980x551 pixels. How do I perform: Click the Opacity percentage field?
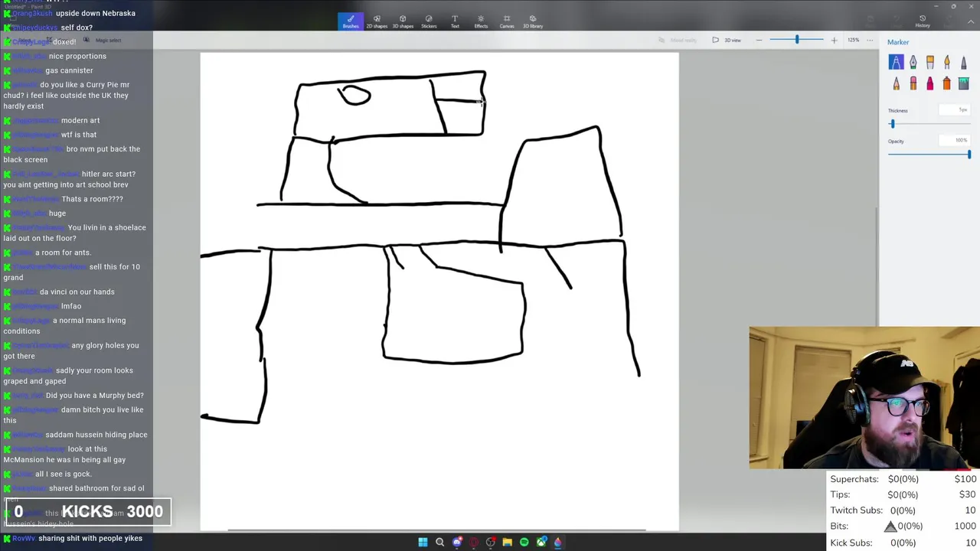955,141
